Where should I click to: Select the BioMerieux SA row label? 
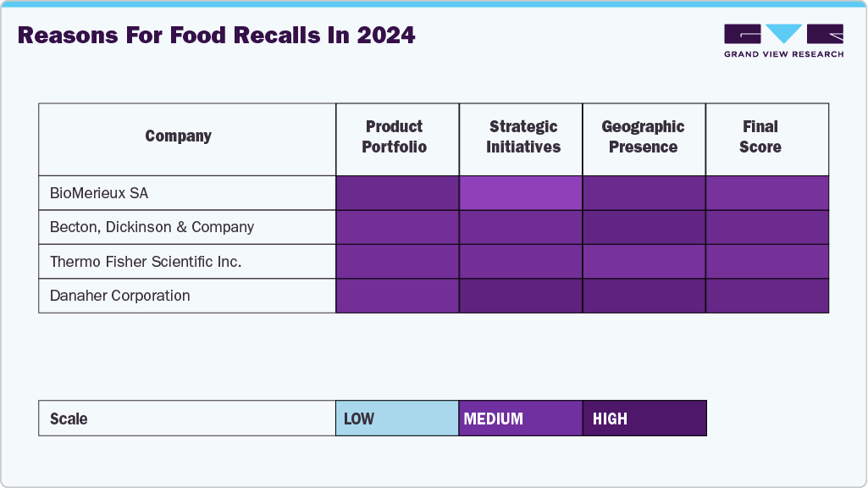99,193
